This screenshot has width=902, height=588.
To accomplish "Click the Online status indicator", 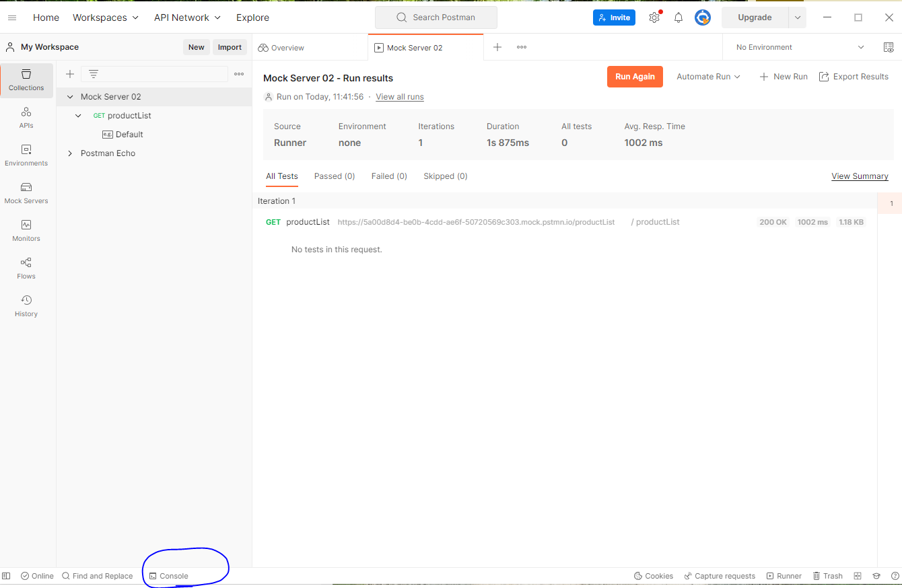I will [x=37, y=576].
